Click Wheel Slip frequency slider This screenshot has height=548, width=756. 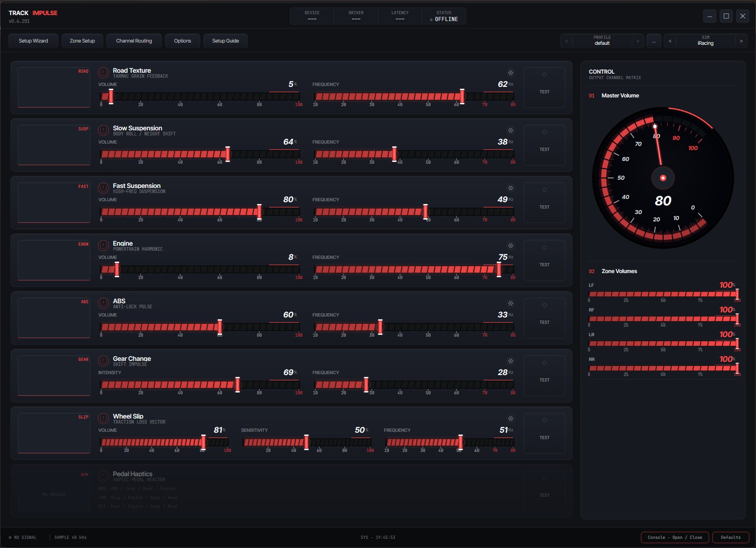(x=450, y=442)
